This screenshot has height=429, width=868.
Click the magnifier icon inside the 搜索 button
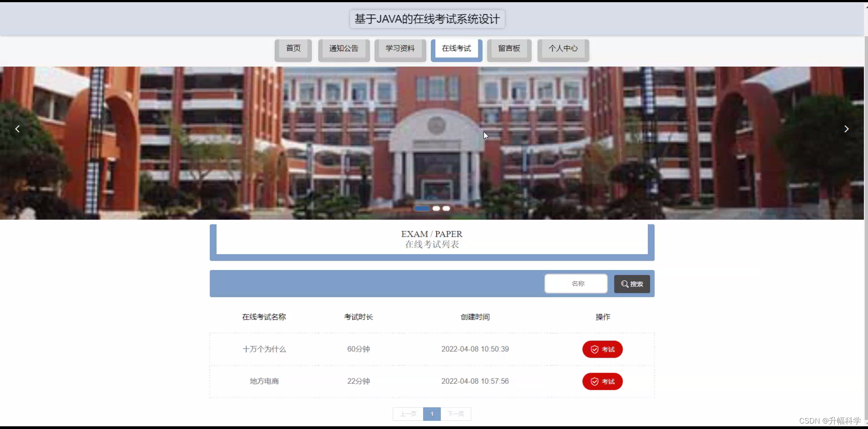tap(624, 284)
